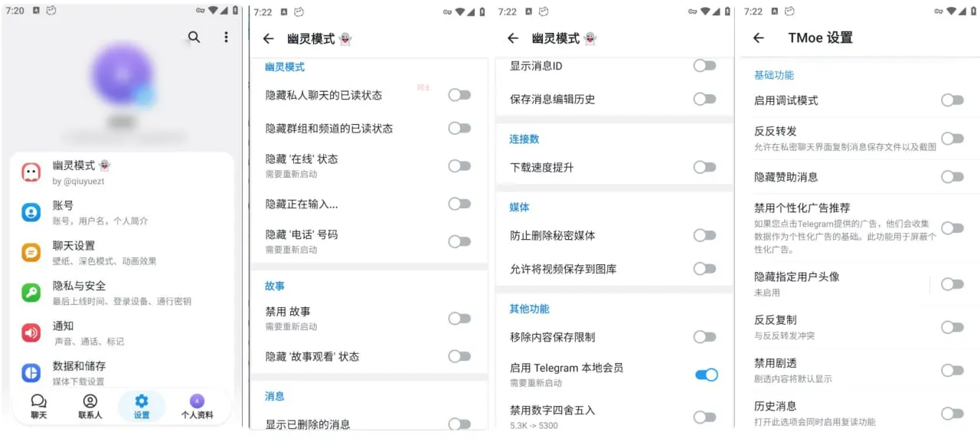The image size is (980, 442).
Task: Toggle the 禁用剧透 spoiler switch
Action: [x=952, y=370]
